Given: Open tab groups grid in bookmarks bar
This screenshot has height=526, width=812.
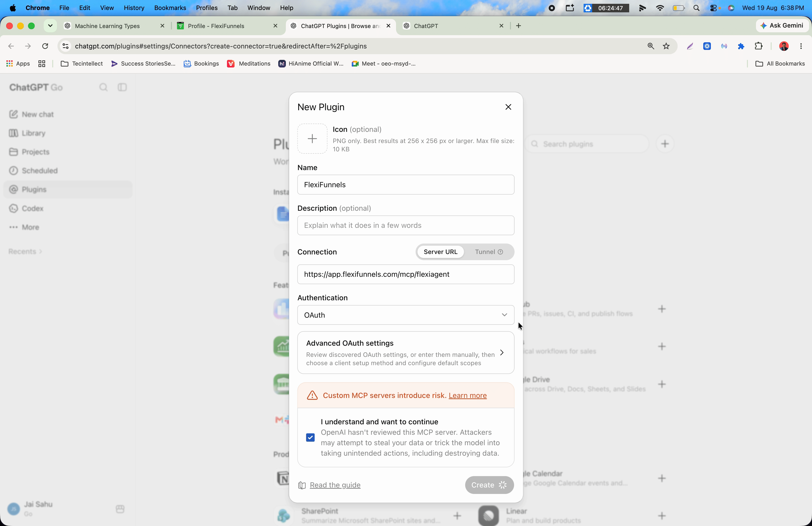Looking at the screenshot, I should [42, 63].
